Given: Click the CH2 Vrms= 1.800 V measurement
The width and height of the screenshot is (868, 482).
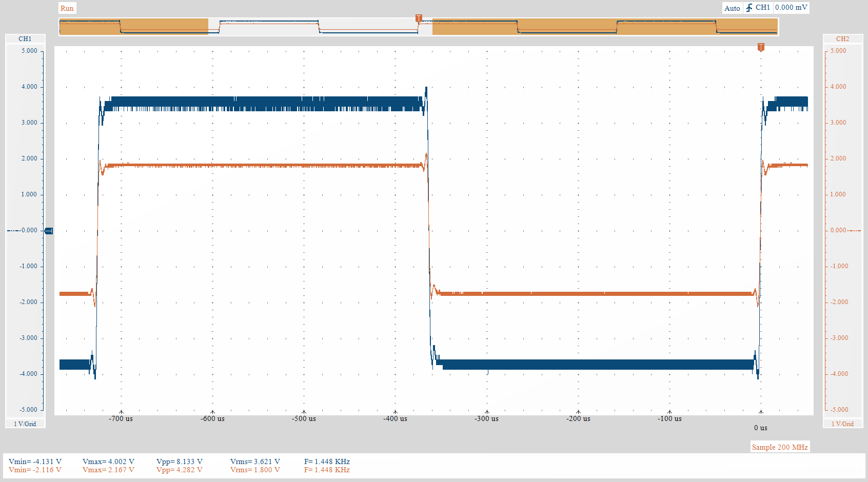Looking at the screenshot, I should click(x=255, y=470).
